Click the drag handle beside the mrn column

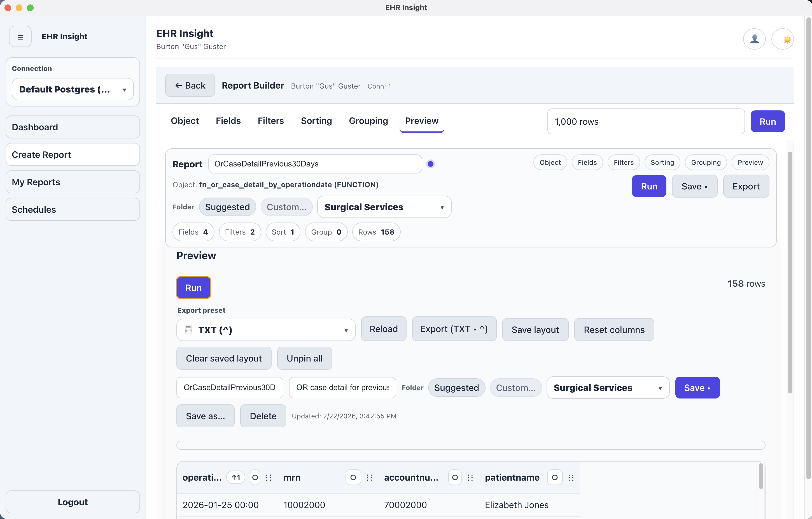(370, 478)
